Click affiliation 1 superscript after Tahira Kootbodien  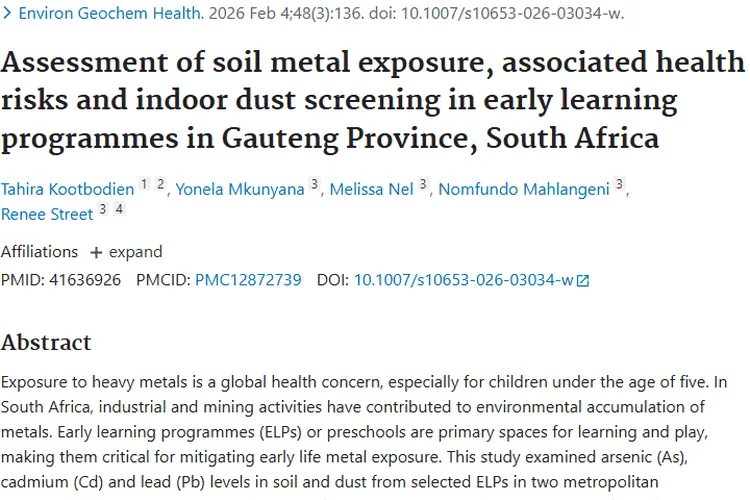(x=144, y=185)
